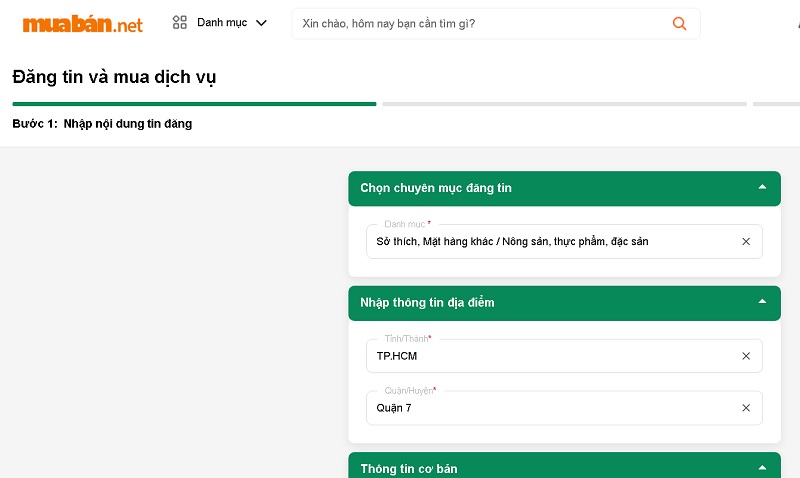Collapse the Nhập thông tin địa điểm section
Screen dimensions: 800x478
762,302
